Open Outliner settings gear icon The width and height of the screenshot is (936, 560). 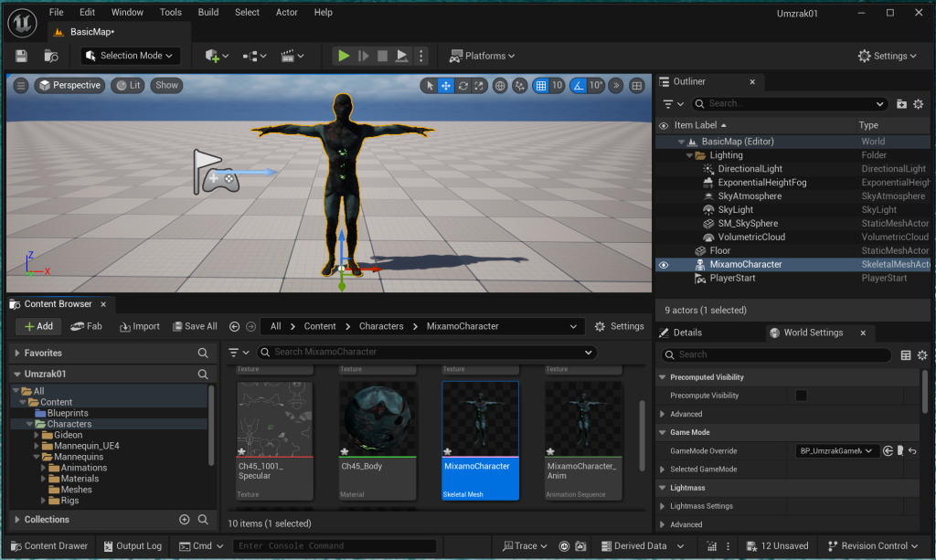click(x=918, y=104)
